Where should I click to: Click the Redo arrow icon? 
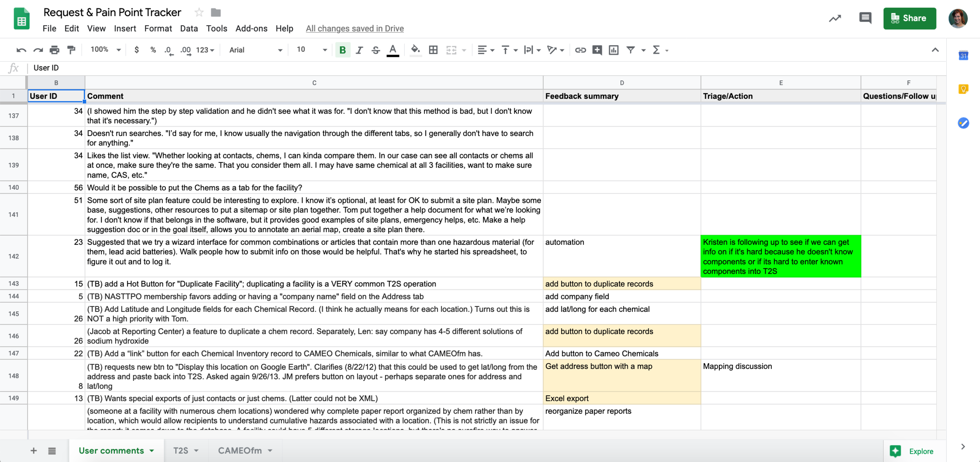38,50
